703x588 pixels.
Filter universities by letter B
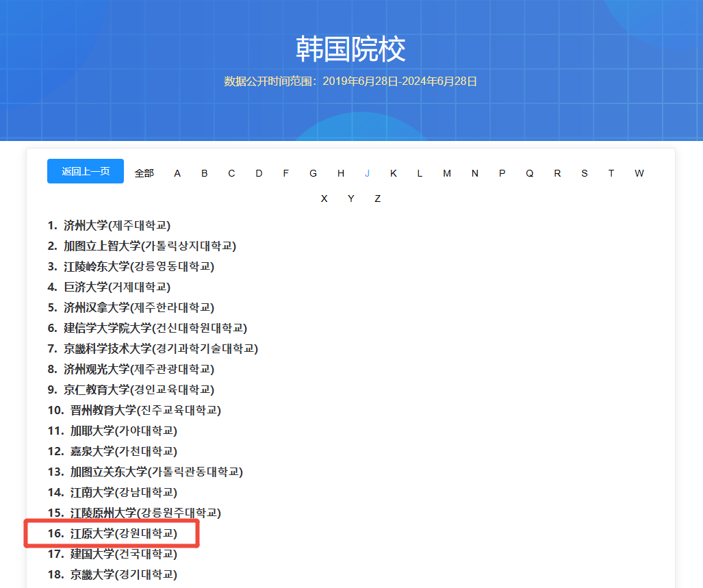[205, 173]
